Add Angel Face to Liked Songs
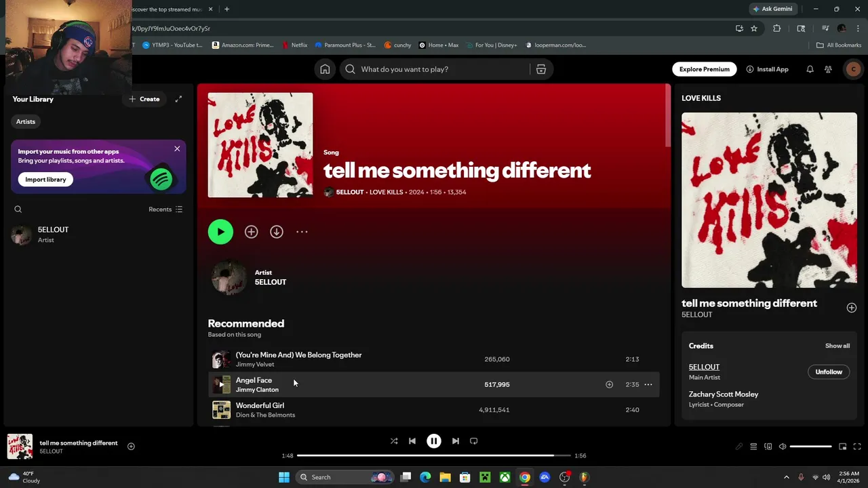This screenshot has height=488, width=868. pyautogui.click(x=609, y=384)
